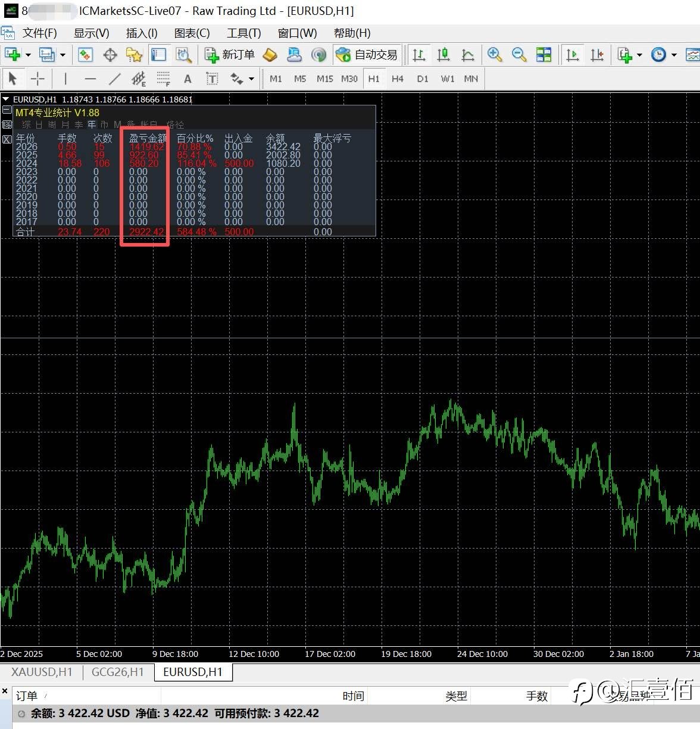Open the 工具(T) menu
The height and width of the screenshot is (729, 700).
[x=244, y=33]
